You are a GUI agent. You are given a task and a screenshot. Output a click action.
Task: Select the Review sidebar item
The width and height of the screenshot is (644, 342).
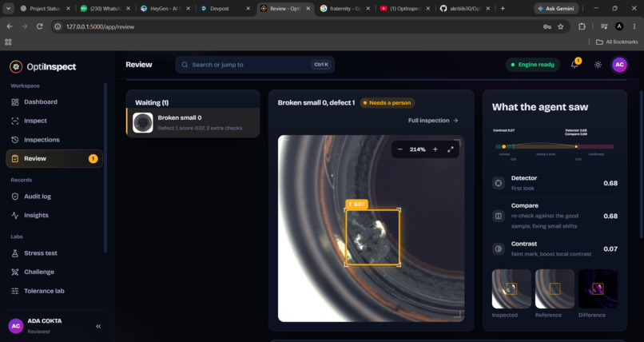click(x=54, y=158)
